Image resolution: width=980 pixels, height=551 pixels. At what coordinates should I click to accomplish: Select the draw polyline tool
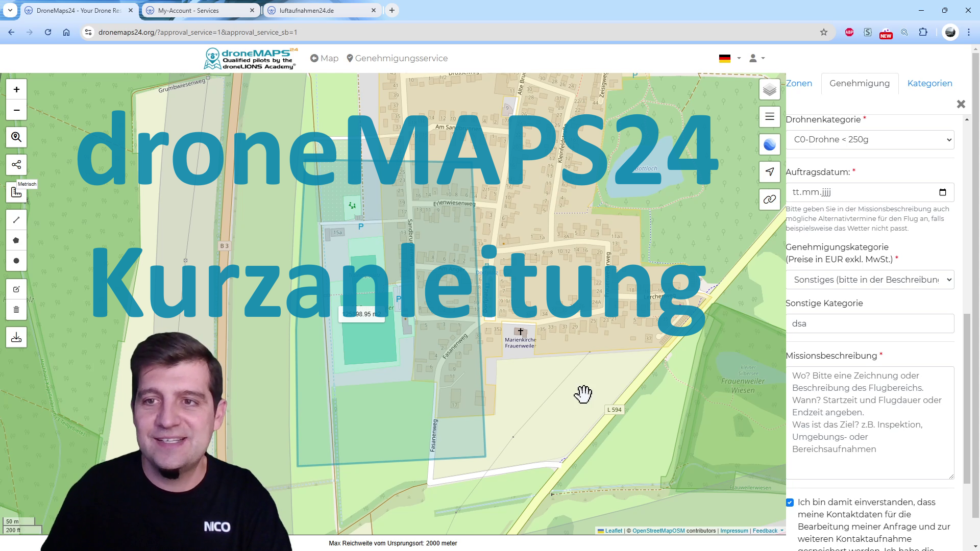tap(16, 220)
